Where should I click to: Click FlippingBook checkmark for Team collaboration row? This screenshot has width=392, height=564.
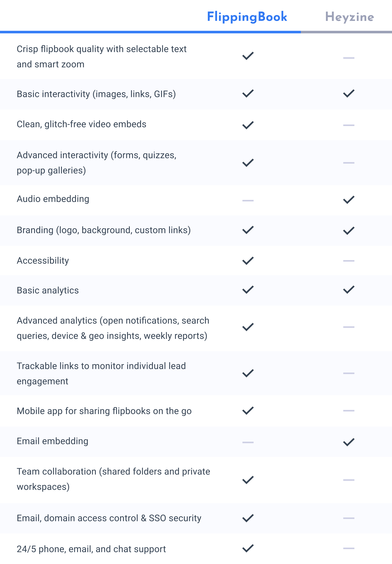click(248, 480)
